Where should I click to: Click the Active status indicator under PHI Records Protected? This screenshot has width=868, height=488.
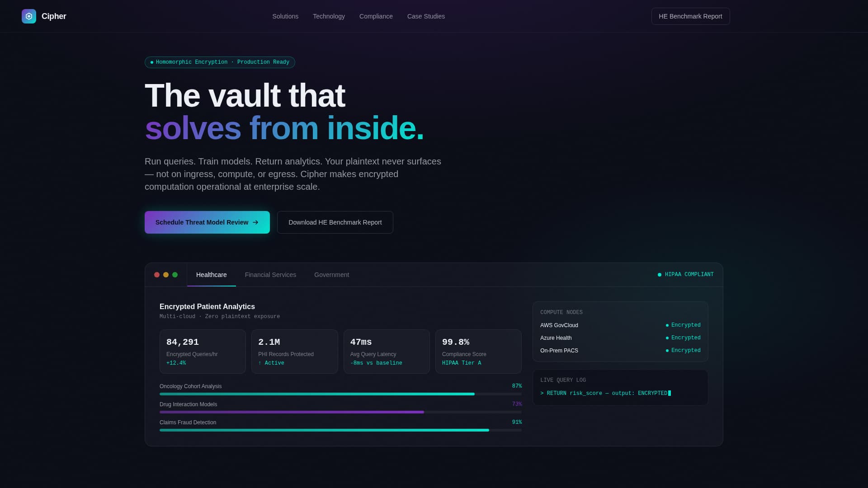point(272,363)
